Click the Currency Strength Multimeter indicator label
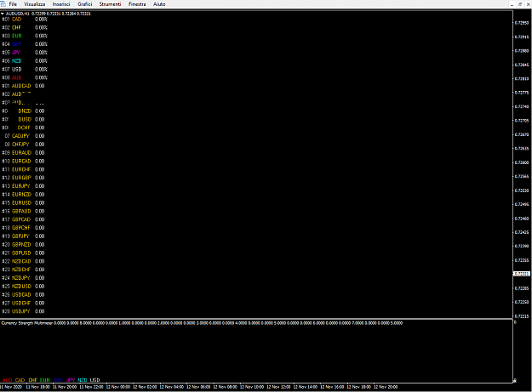The height and width of the screenshot is (392, 532). pos(27,323)
